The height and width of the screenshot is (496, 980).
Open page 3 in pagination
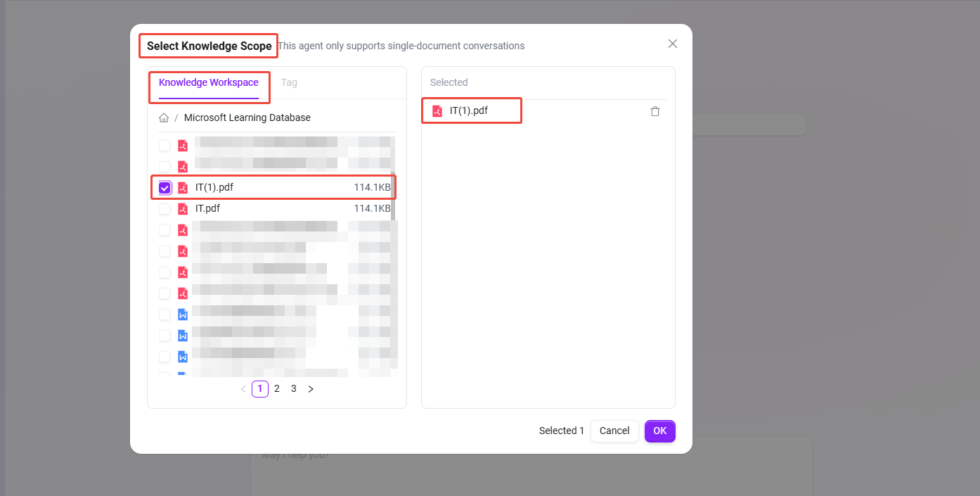click(x=294, y=389)
